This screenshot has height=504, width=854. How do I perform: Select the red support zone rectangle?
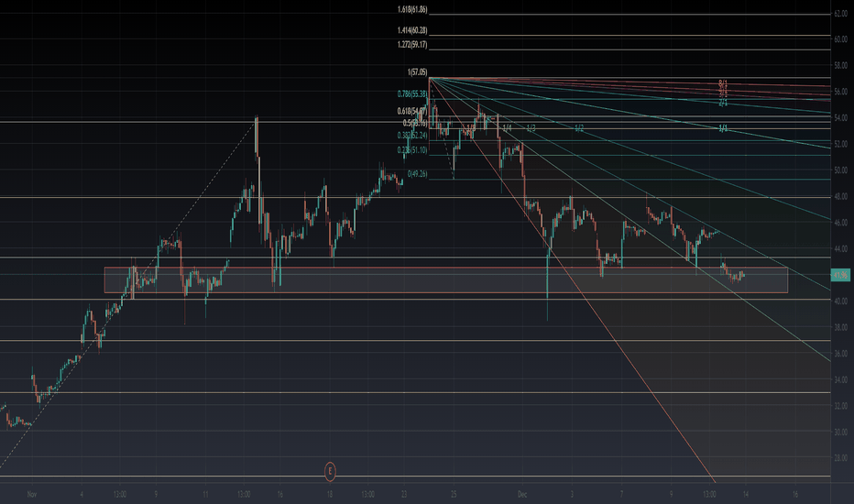tap(445, 280)
